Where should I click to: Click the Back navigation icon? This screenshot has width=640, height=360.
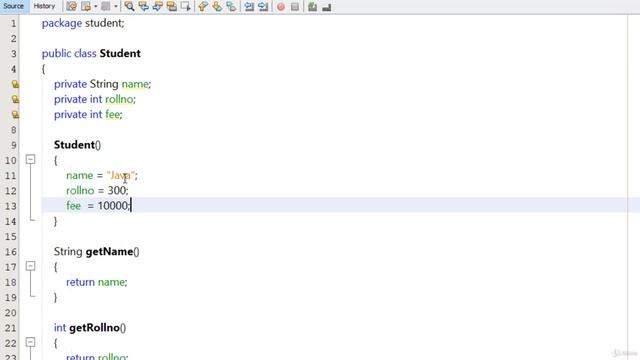[x=86, y=7]
